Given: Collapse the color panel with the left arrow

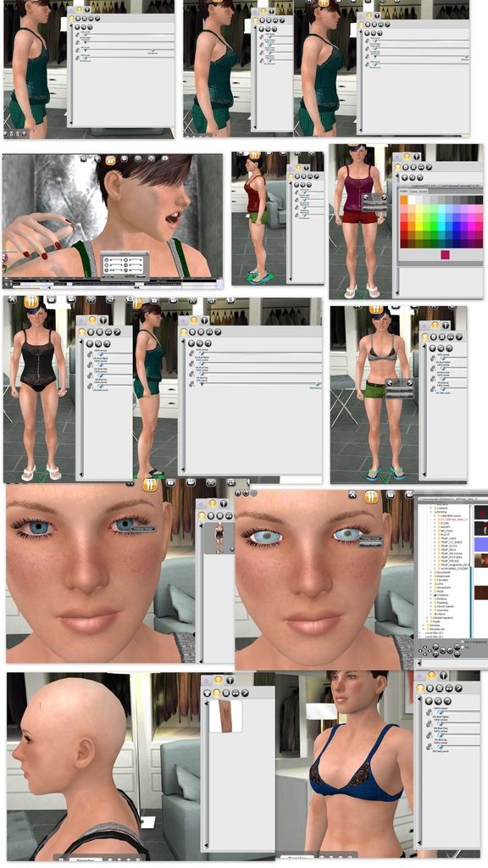Looking at the screenshot, I should pos(397,175).
